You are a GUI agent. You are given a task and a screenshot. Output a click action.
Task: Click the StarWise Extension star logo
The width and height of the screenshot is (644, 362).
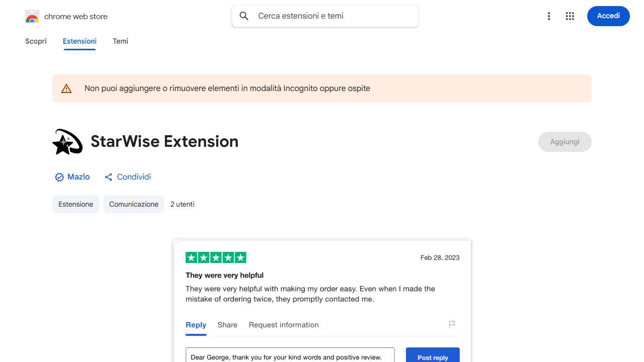tap(67, 142)
